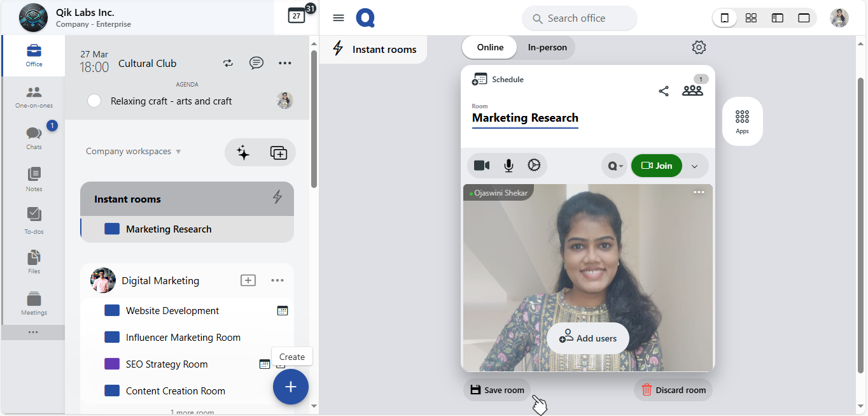Open room settings gear icon
The height and width of the screenshot is (416, 868).
click(699, 48)
